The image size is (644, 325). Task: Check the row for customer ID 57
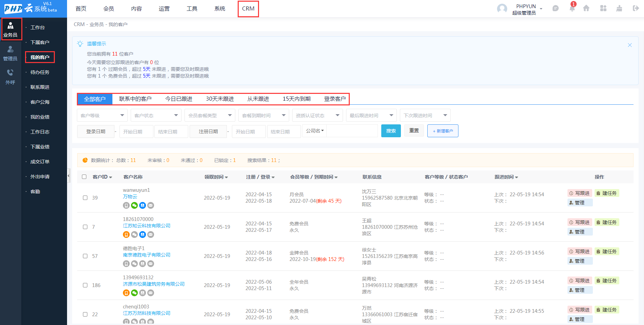[85, 256]
